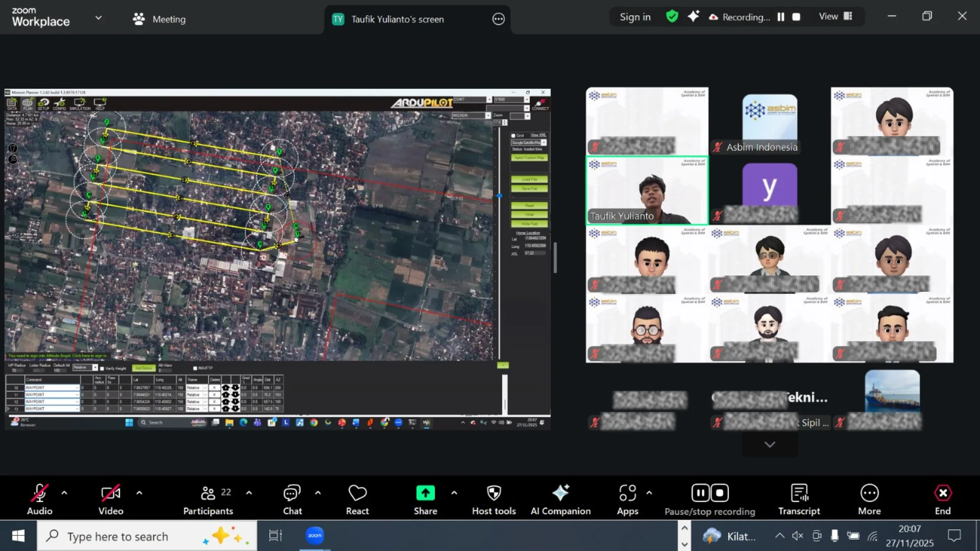This screenshot has width=980, height=551.
Task: Enable the Grid checkbox on the map panel
Action: click(x=513, y=135)
